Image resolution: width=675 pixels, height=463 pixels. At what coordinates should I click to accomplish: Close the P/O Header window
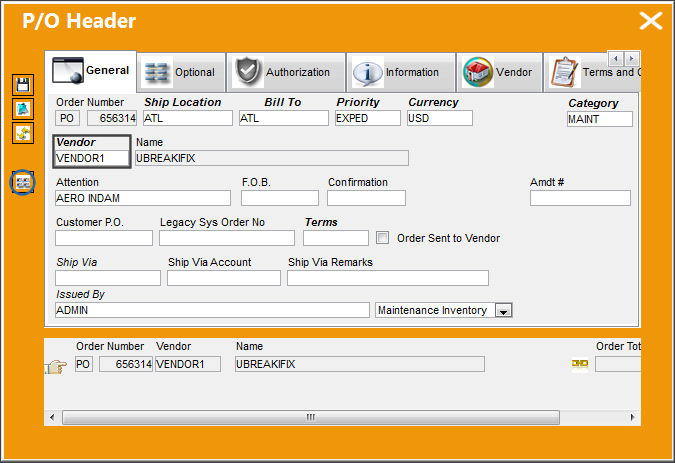(650, 21)
